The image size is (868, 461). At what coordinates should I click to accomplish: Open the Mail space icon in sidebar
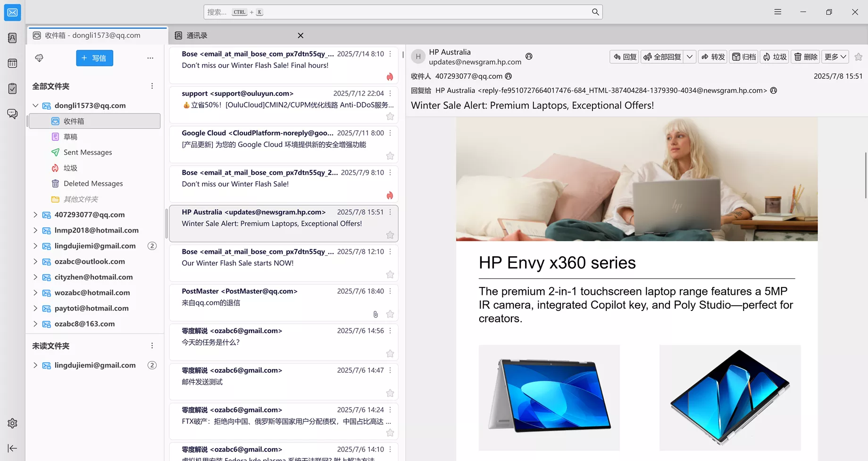[12, 12]
